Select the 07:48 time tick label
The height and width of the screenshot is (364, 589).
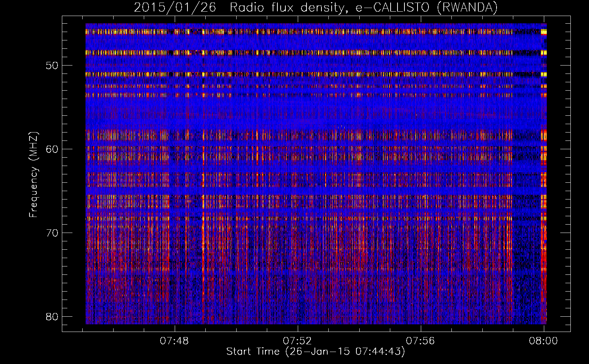[174, 341]
